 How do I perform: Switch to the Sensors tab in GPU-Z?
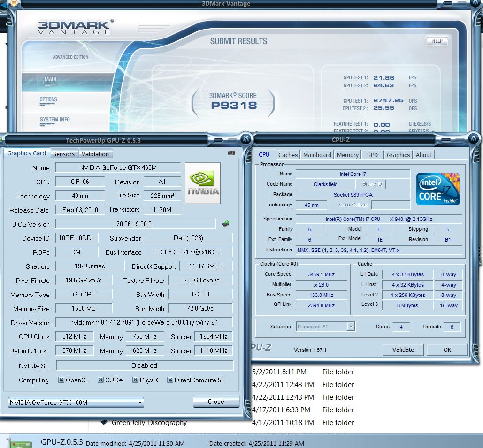coord(64,154)
